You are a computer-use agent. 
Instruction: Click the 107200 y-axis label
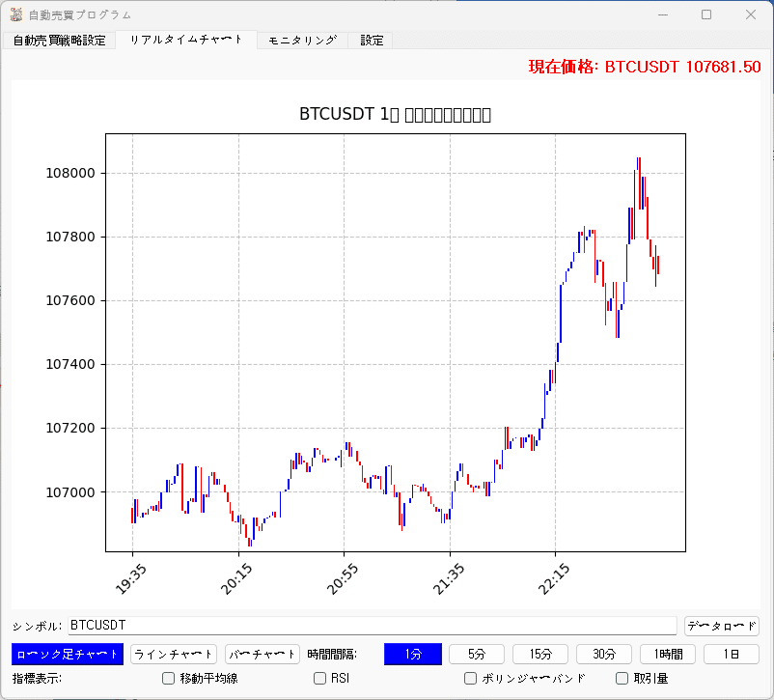tap(70, 429)
